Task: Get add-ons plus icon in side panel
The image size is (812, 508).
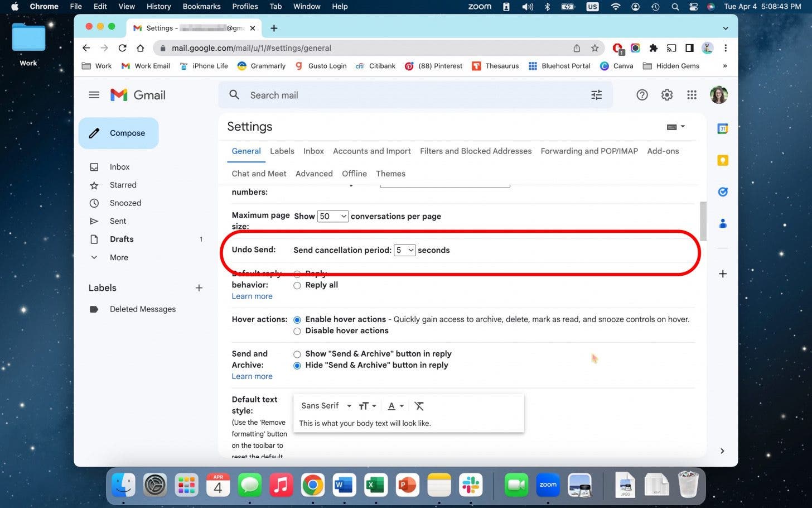Action: pyautogui.click(x=723, y=274)
